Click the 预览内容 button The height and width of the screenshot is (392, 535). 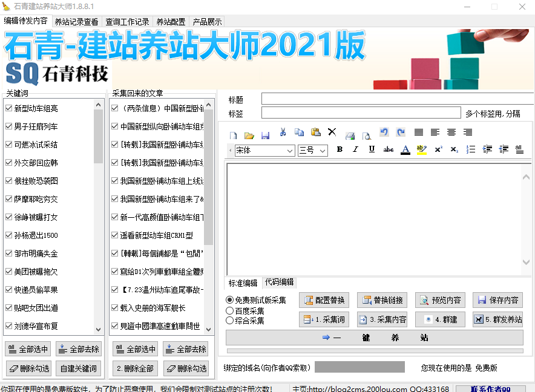tap(440, 300)
